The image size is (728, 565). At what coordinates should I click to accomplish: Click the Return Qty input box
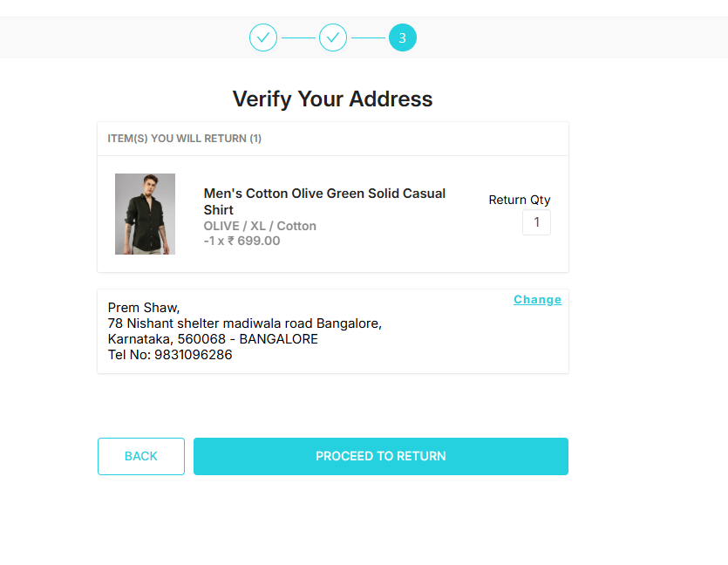pos(536,222)
